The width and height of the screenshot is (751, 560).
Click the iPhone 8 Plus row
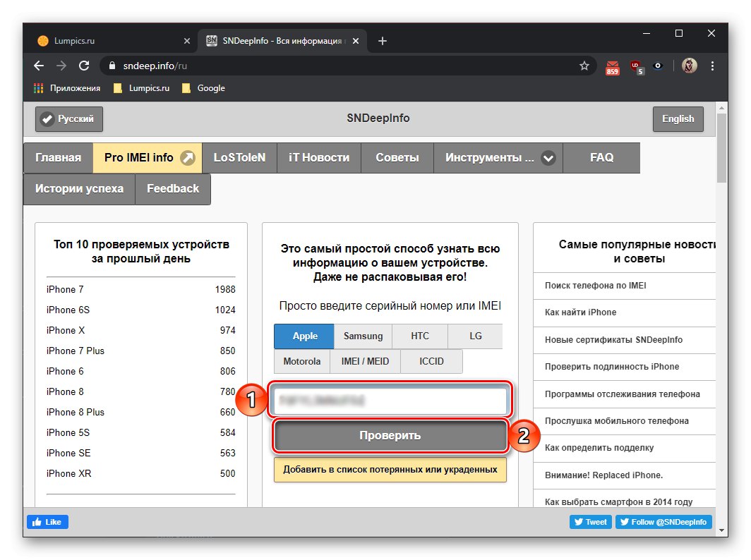pos(141,412)
